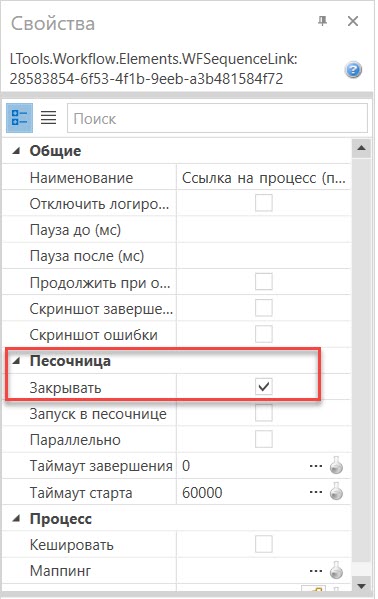Edit the Наименование value field

(x=263, y=178)
